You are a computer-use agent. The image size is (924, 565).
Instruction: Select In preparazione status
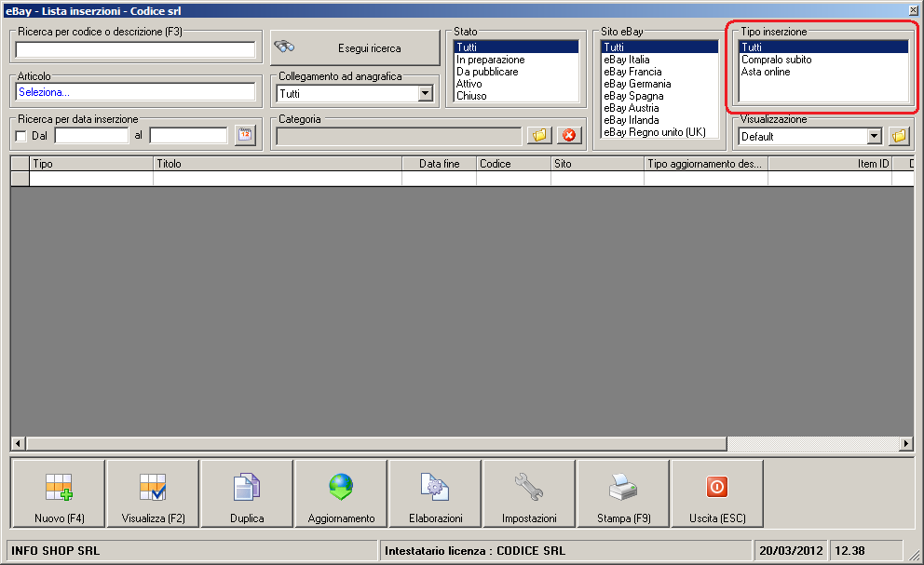[x=516, y=60]
